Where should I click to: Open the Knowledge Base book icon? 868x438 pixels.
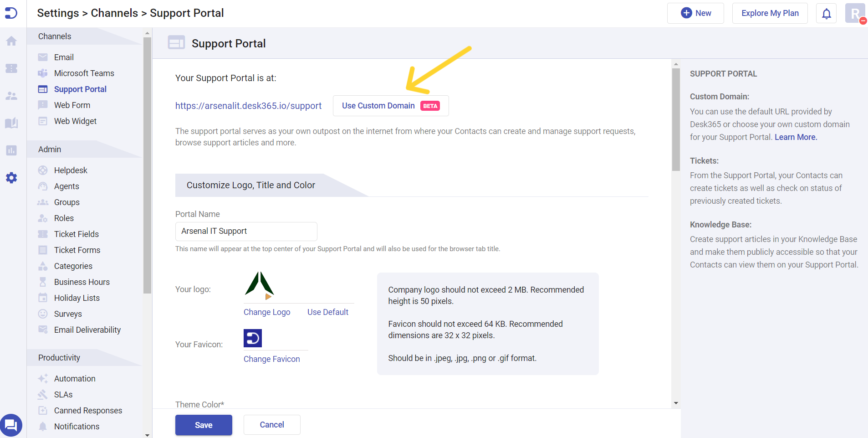11,123
